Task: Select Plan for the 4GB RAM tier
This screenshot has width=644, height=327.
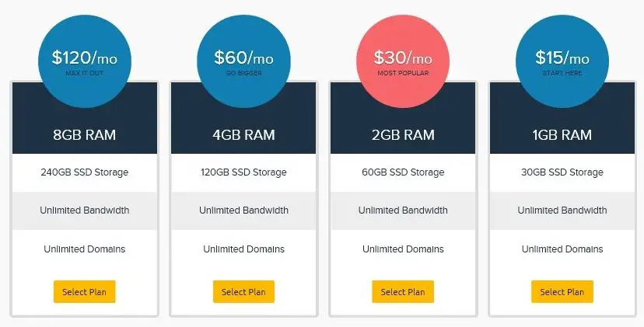Action: pyautogui.click(x=243, y=292)
